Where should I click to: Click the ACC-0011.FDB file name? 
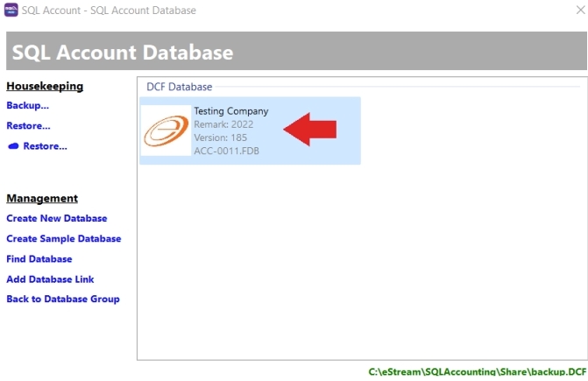click(x=226, y=151)
